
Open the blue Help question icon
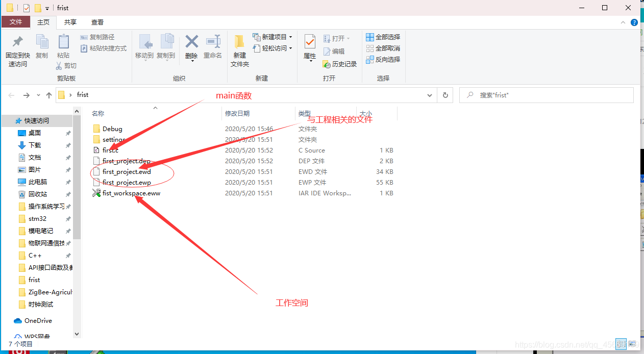click(634, 22)
